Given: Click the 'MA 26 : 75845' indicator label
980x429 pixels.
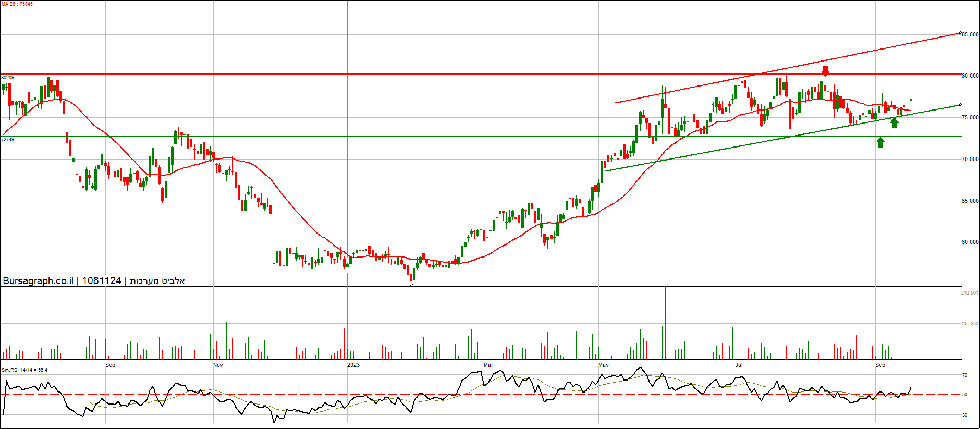Looking at the screenshot, I should pyautogui.click(x=17, y=4).
